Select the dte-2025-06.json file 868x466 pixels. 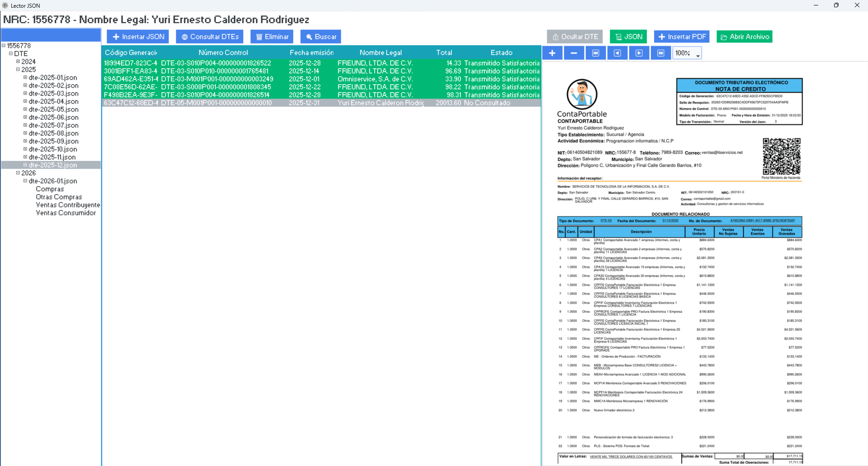[x=53, y=117]
